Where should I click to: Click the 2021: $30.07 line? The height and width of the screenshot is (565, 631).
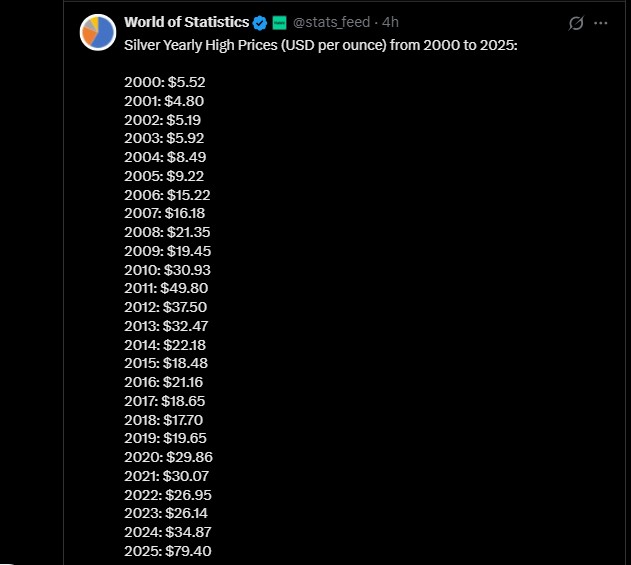167,476
